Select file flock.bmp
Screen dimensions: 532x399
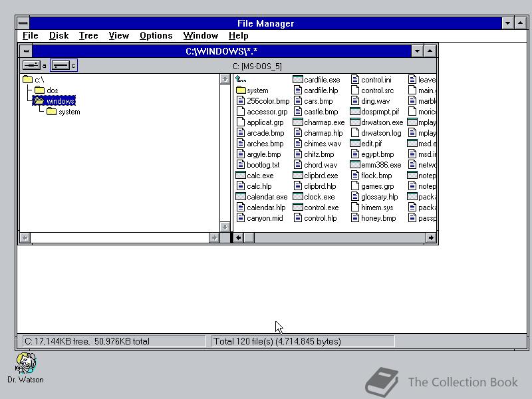pyautogui.click(x=372, y=176)
